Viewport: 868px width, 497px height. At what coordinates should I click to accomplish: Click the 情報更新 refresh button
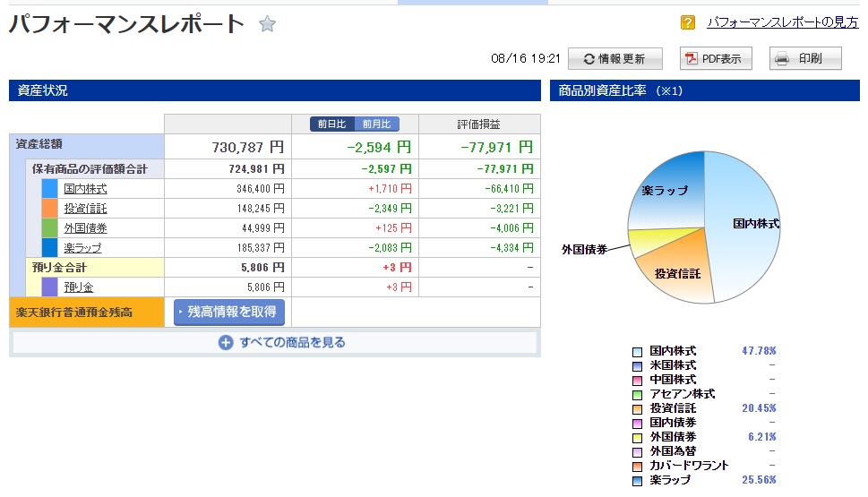[615, 59]
